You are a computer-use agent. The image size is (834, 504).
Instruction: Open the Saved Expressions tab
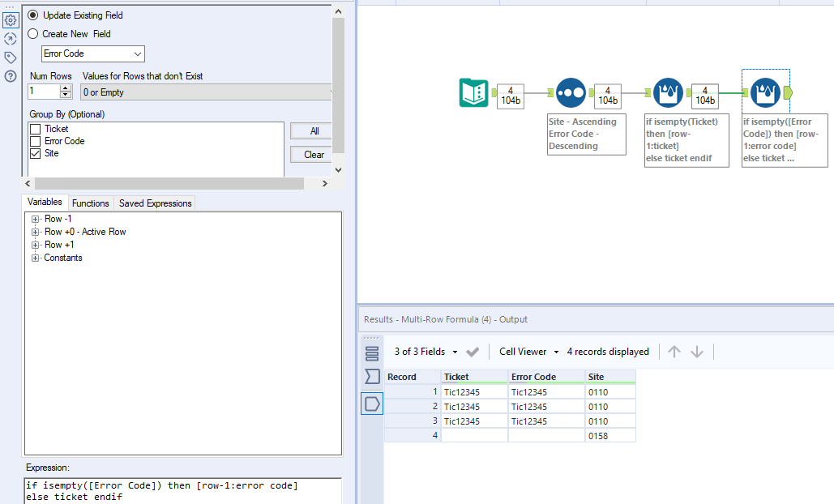pos(155,203)
